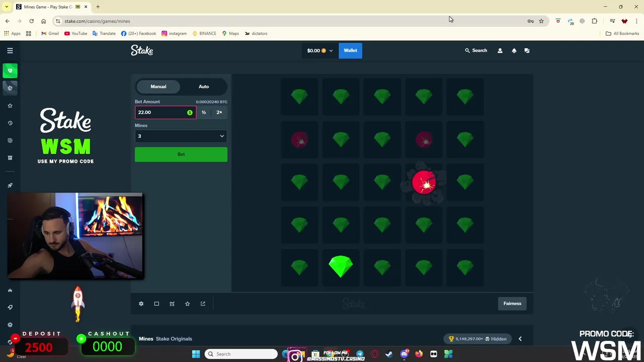The height and width of the screenshot is (362, 644).
Task: Open YouTube bookmark
Action: [x=75, y=34]
